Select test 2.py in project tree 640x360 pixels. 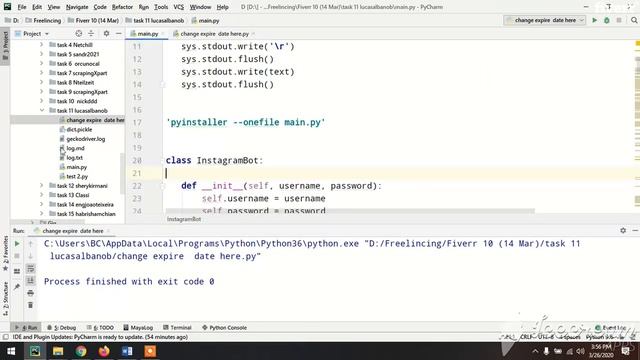77,176
